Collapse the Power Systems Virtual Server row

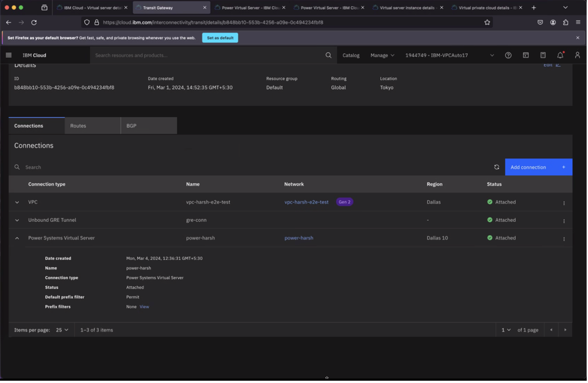[x=17, y=238]
